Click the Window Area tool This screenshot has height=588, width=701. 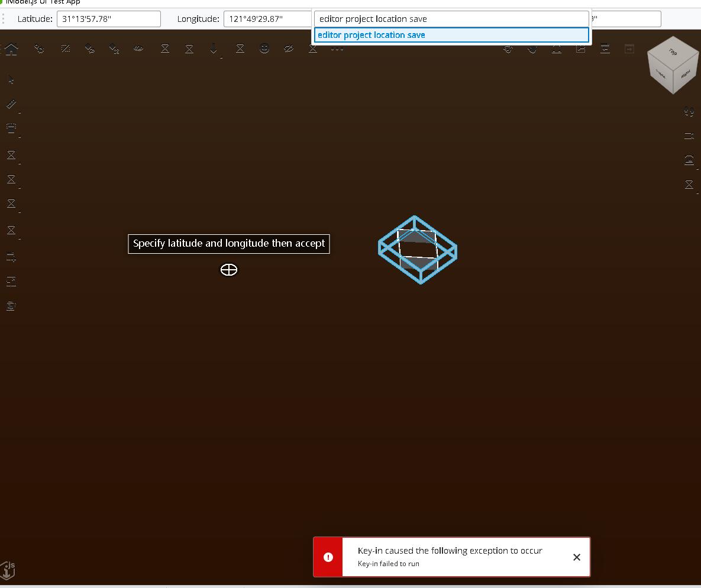click(581, 49)
